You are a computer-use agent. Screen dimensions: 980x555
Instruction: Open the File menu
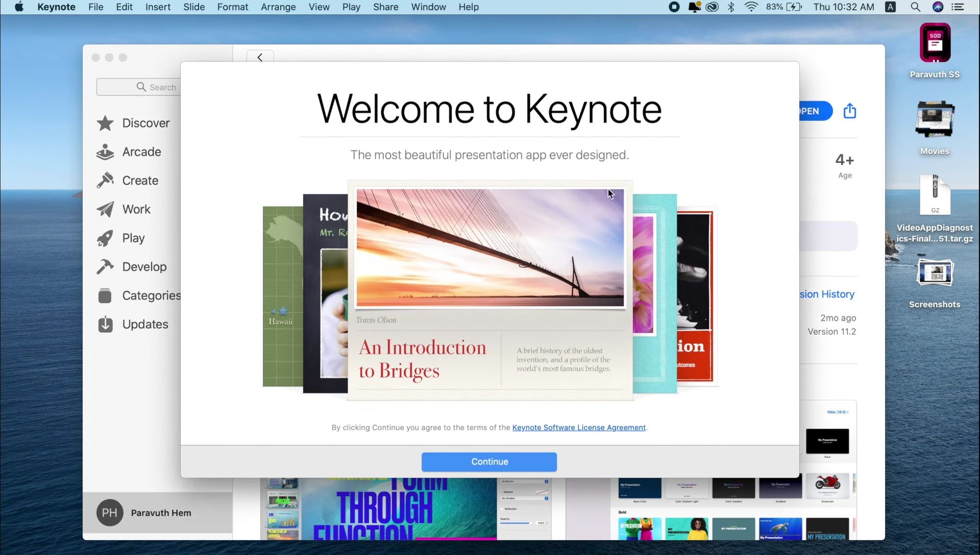click(95, 7)
